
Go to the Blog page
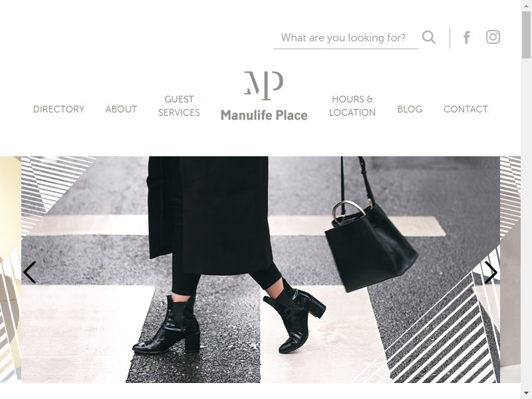tap(410, 109)
